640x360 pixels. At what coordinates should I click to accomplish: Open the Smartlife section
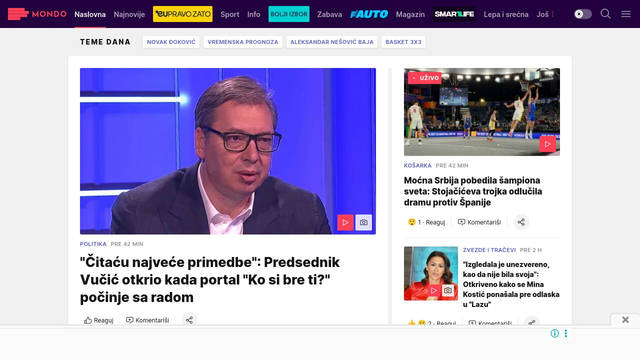click(x=454, y=14)
